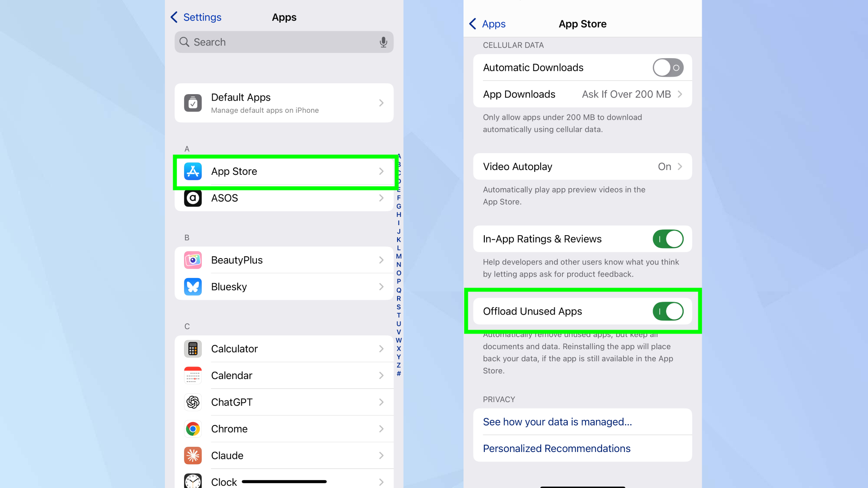Open the App Store settings entry
Image resolution: width=868 pixels, height=488 pixels.
[284, 171]
